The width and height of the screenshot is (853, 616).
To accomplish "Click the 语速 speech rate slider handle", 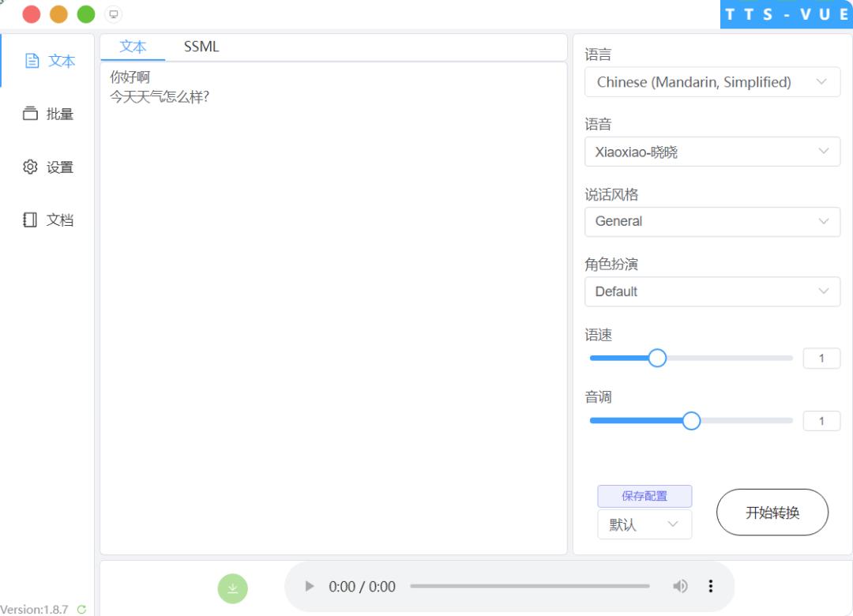I will [x=658, y=358].
